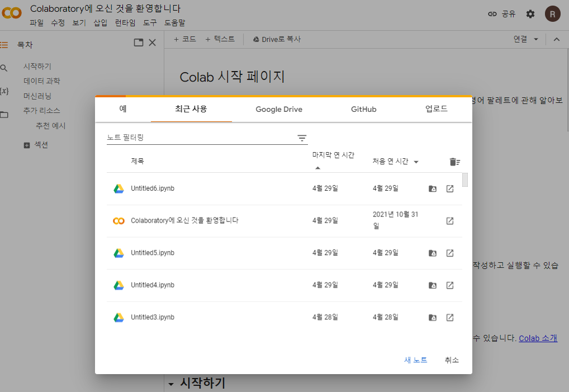Switch to the 업로드 tab

tap(437, 109)
